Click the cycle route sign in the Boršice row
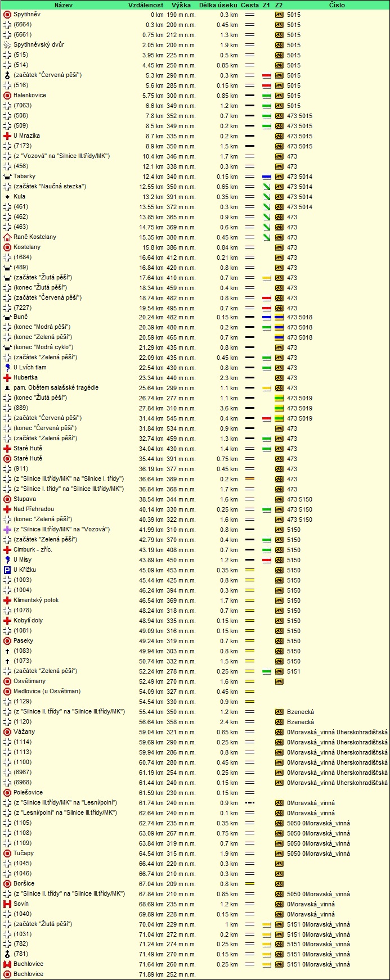The width and height of the screenshot is (390, 980). pyautogui.click(x=279, y=884)
